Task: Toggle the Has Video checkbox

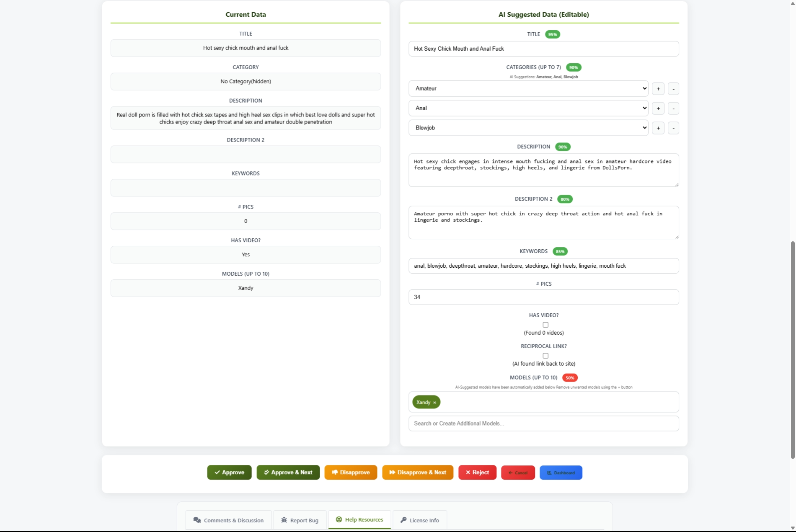Action: click(545, 325)
